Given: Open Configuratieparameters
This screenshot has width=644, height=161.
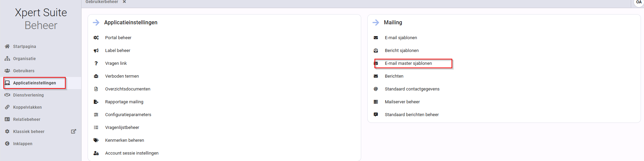Looking at the screenshot, I should point(128,114).
